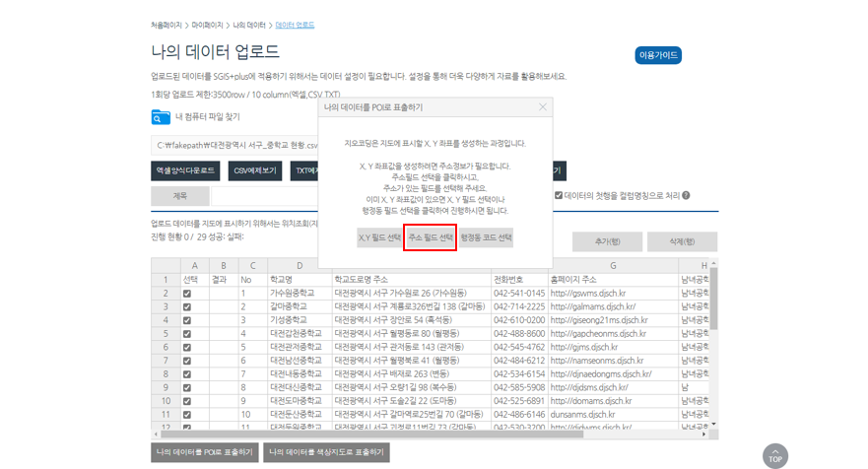Click cell 대전둔산중학교

(x=300, y=415)
